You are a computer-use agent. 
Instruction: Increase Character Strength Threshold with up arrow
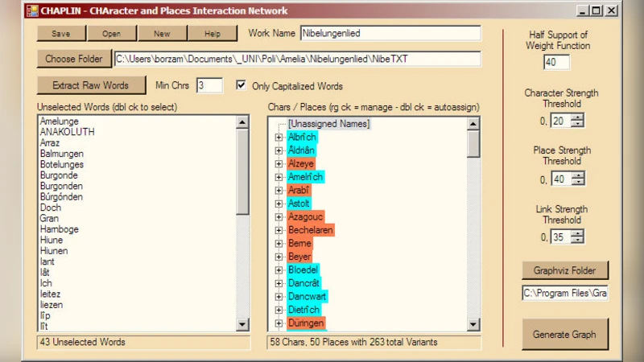tap(577, 117)
